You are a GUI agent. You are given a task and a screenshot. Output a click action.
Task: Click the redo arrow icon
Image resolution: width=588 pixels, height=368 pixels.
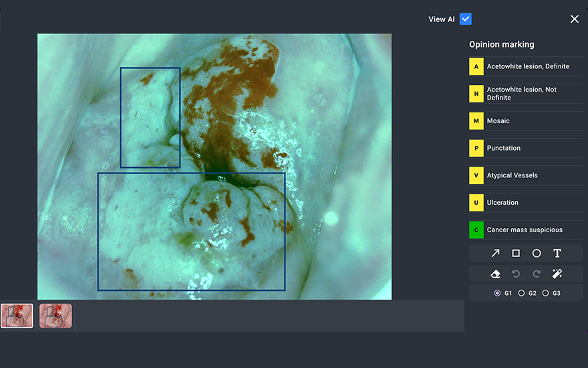[537, 274]
